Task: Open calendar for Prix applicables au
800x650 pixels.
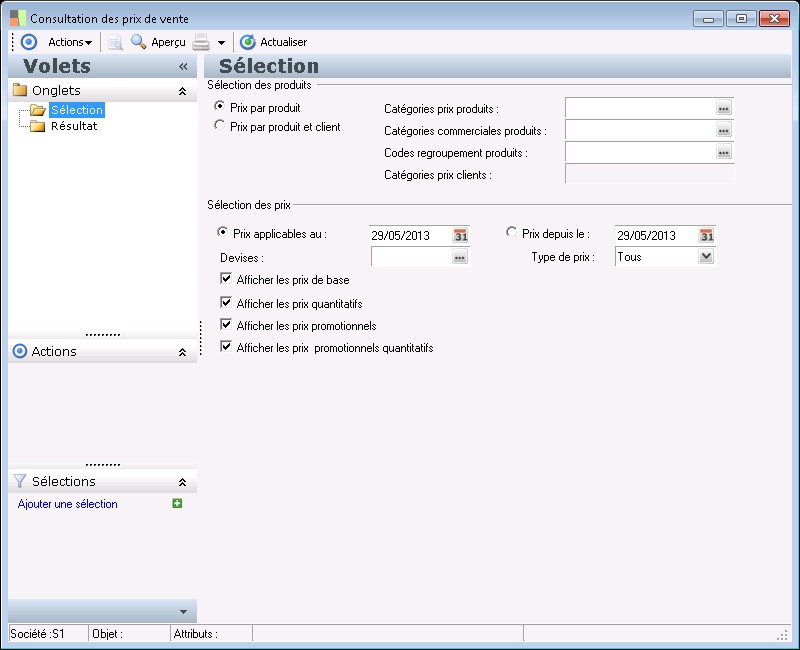Action: click(460, 235)
